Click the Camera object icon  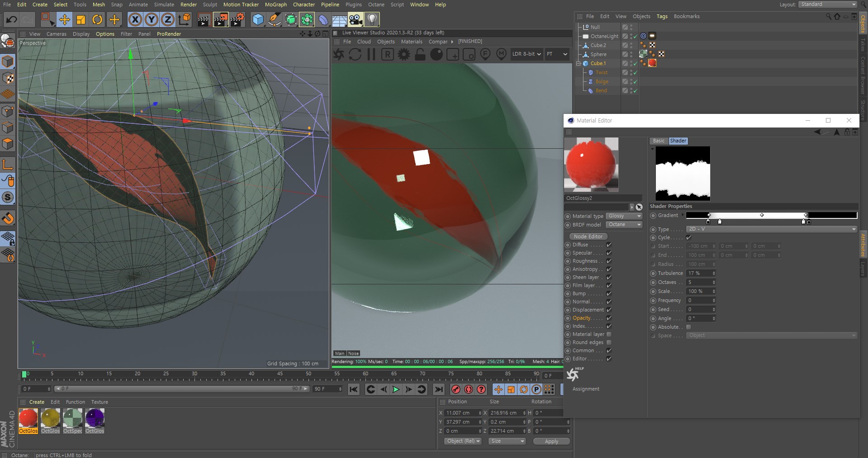[x=356, y=19]
